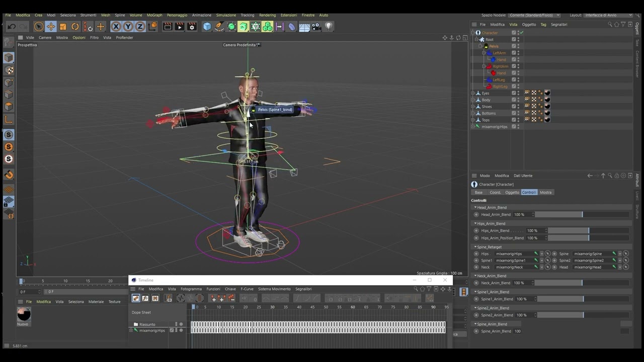Expand the Body object in hierarchy

[473, 100]
